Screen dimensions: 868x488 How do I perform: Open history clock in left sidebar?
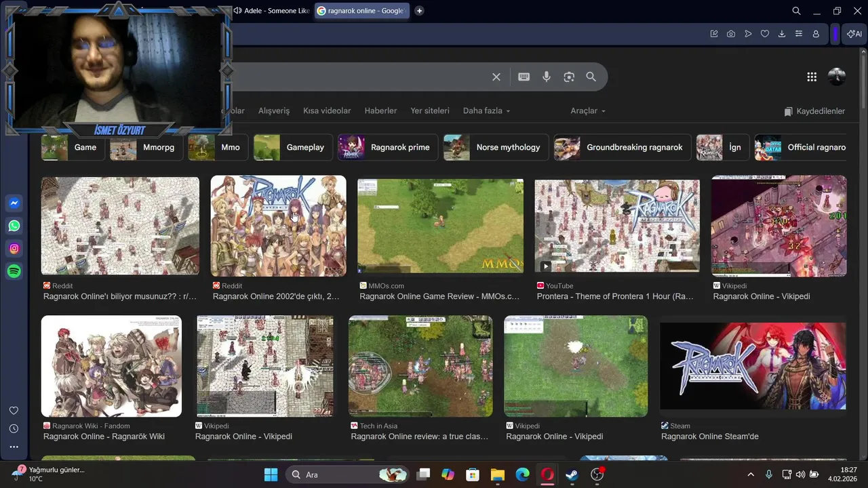pos(14,429)
